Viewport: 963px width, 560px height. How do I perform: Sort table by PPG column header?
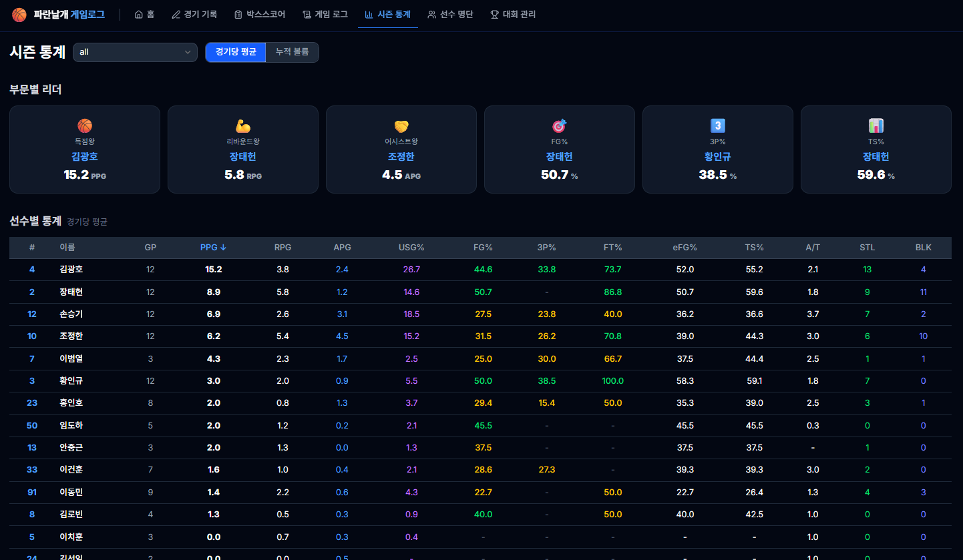coord(213,248)
